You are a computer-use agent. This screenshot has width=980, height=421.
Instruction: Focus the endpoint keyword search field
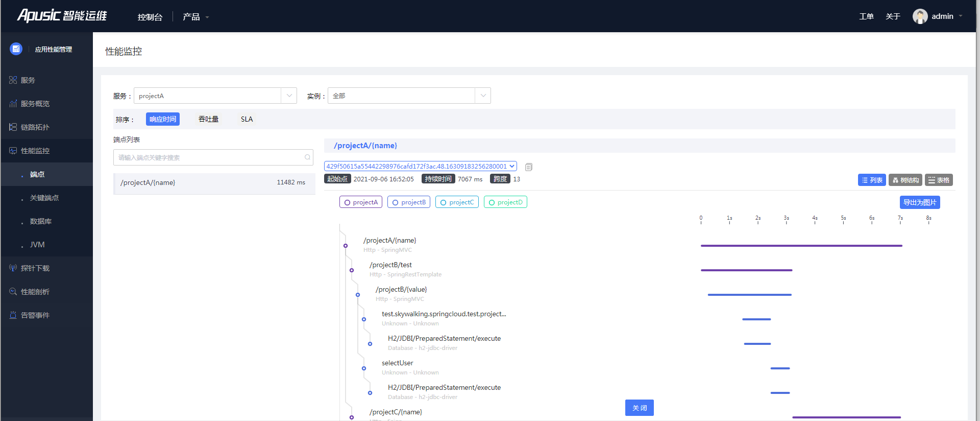pyautogui.click(x=213, y=157)
